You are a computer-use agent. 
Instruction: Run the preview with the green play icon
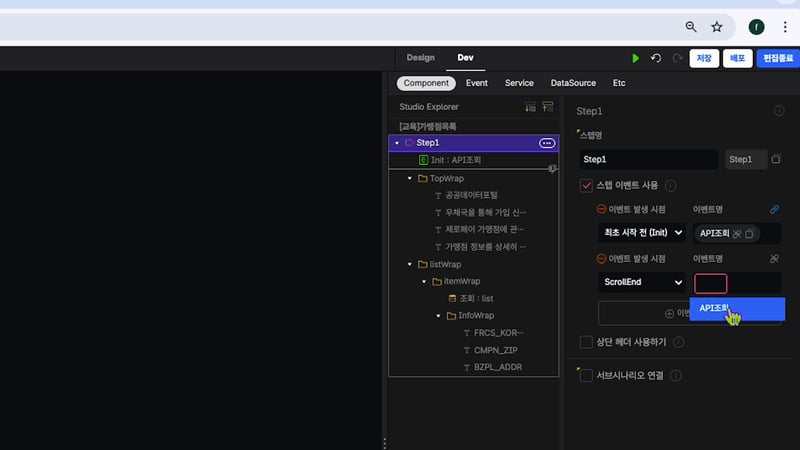pyautogui.click(x=635, y=58)
